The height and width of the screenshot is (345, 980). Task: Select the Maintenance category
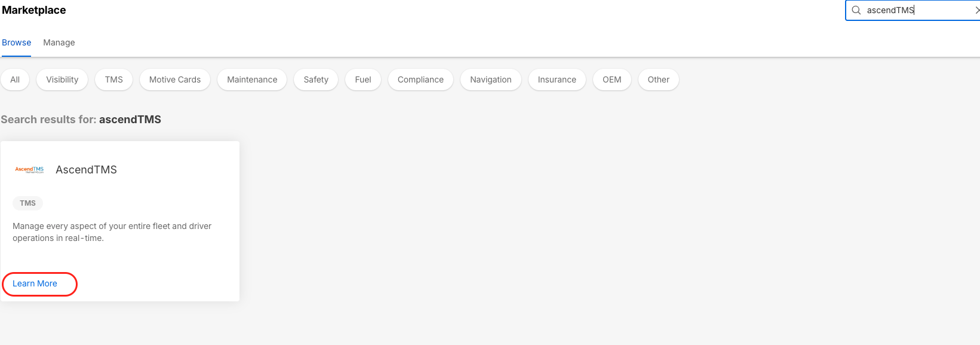252,80
